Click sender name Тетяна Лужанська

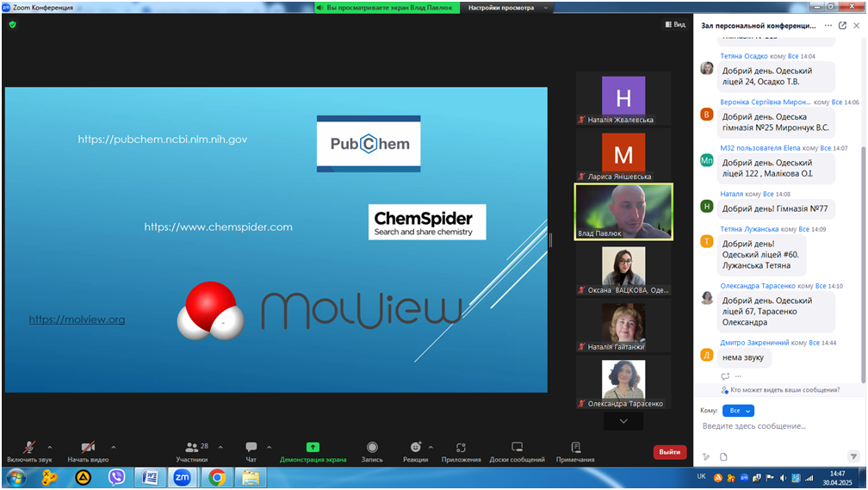click(749, 229)
